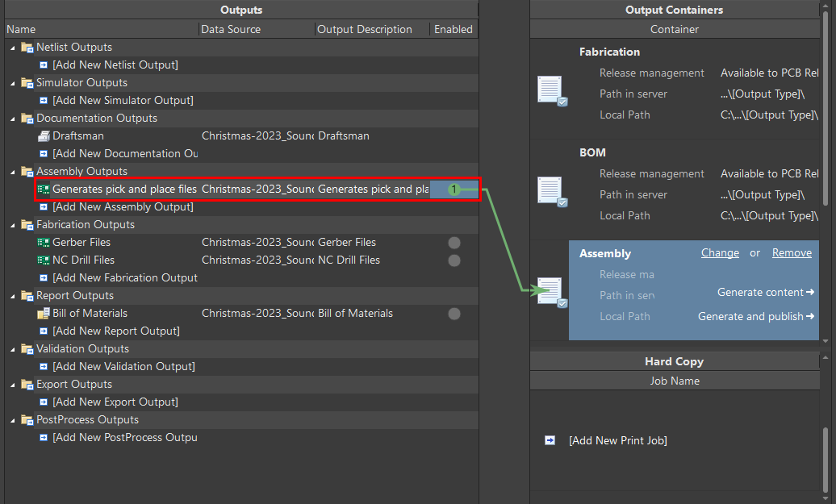
Task: Click the Gerber Files PCB icon
Action: pyautogui.click(x=44, y=243)
